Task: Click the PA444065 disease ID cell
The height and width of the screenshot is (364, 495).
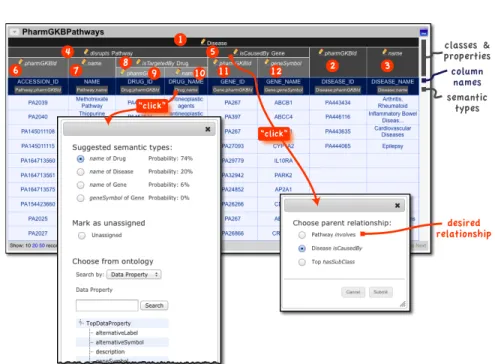Action: point(338,146)
